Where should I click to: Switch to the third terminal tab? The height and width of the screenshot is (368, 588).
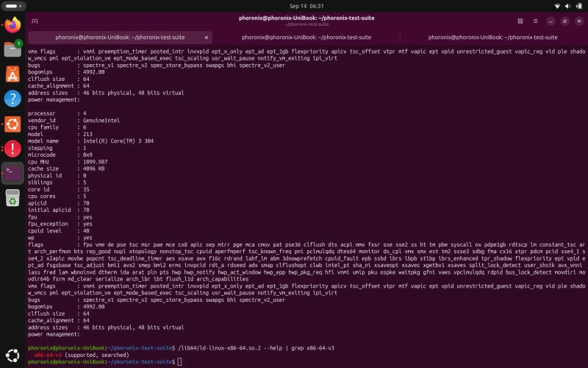click(x=492, y=38)
